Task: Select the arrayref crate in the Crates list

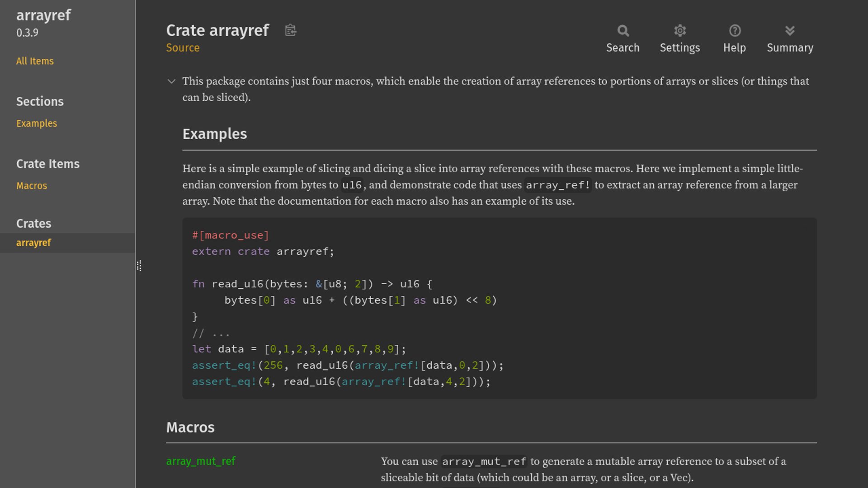Action: tap(33, 243)
